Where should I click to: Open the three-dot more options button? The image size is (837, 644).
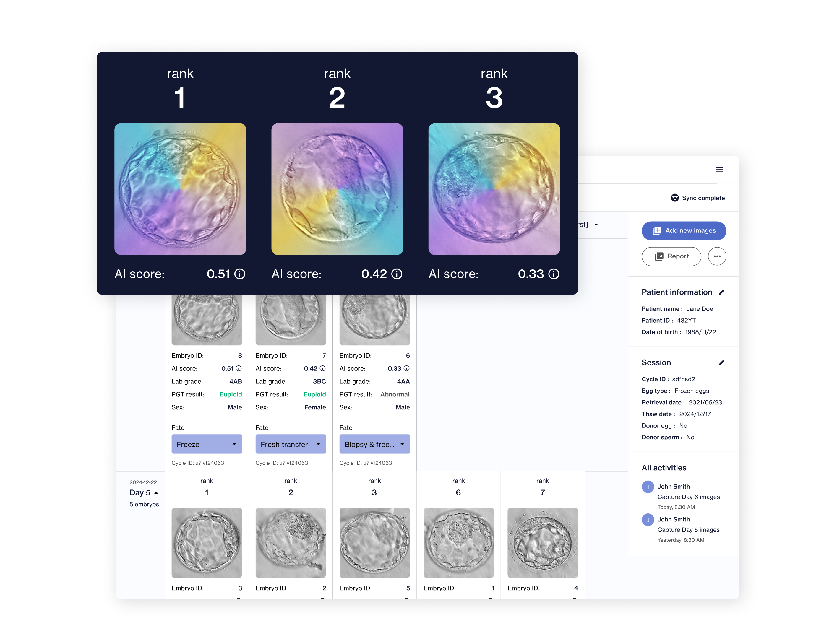717,256
